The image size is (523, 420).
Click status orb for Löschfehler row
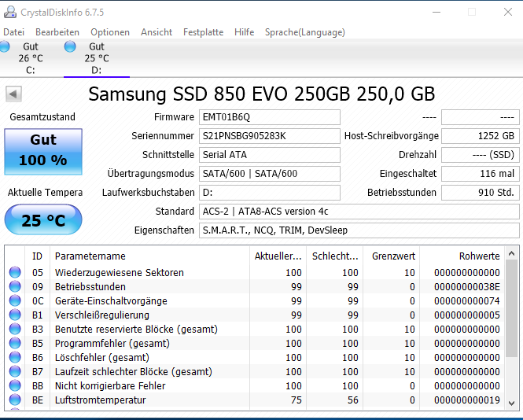(15, 358)
